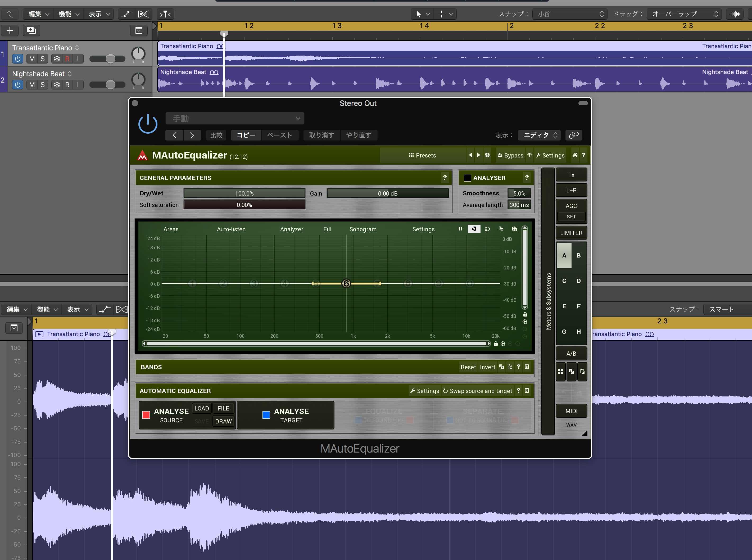752x560 pixels.
Task: Click the Dry/Wet slider bar
Action: point(244,193)
